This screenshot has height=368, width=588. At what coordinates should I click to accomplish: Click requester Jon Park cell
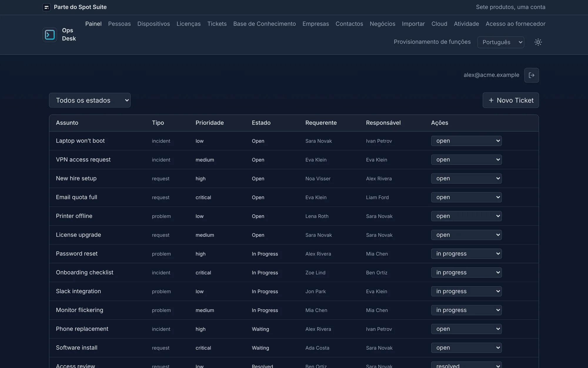pos(315,292)
